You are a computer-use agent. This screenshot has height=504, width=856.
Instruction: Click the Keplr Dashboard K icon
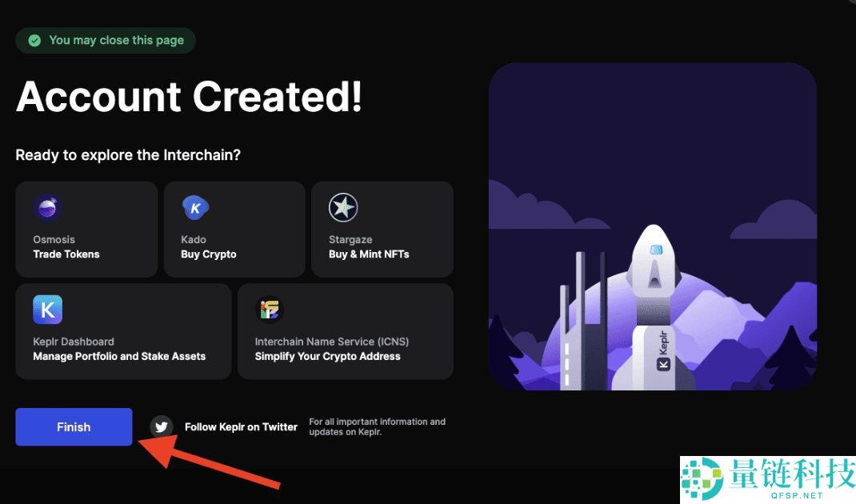(47, 310)
